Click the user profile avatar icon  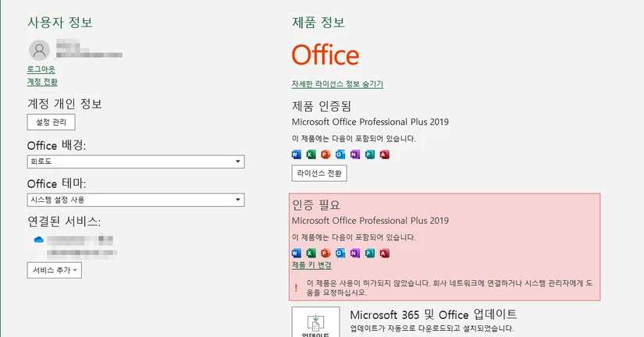click(40, 50)
